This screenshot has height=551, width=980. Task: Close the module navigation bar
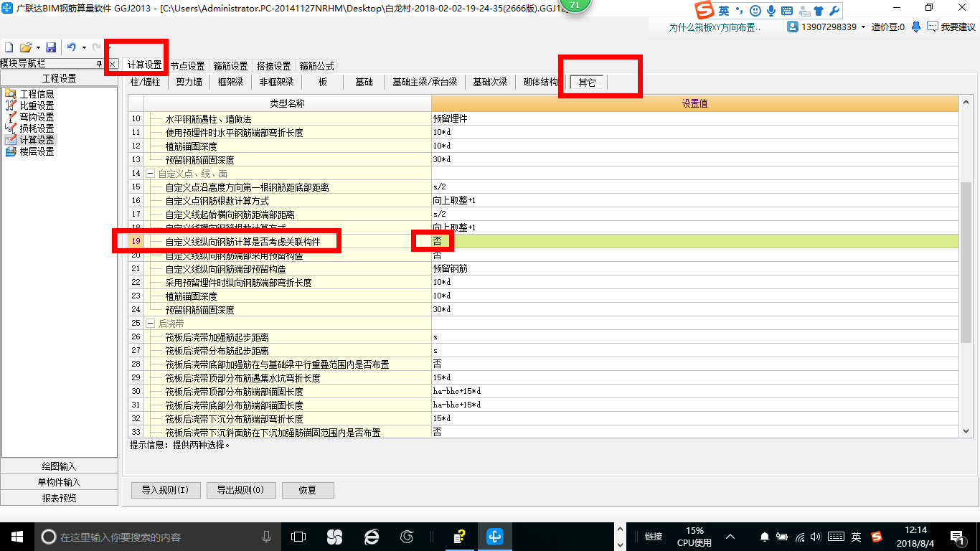pos(113,64)
